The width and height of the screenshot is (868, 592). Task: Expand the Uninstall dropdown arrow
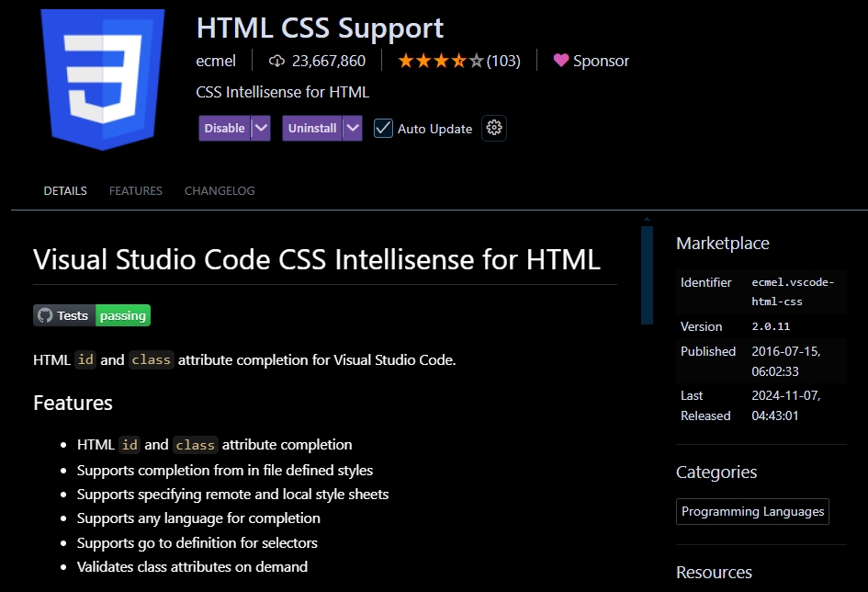coord(353,128)
